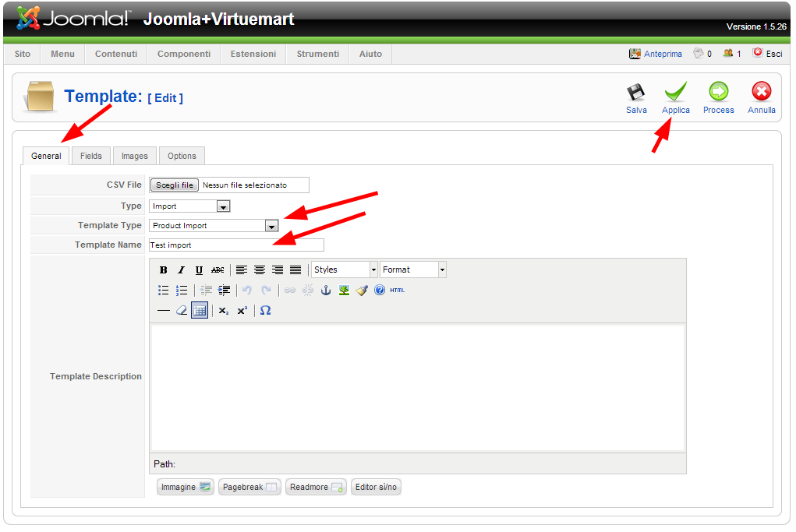
Task: Justify text fully in editor
Action: (295, 270)
